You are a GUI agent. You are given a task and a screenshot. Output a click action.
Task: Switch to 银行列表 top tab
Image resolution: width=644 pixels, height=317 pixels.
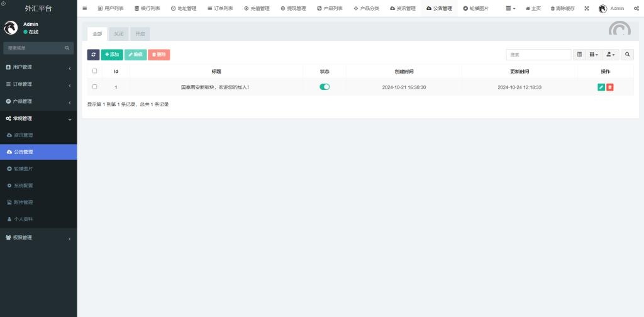click(x=147, y=8)
